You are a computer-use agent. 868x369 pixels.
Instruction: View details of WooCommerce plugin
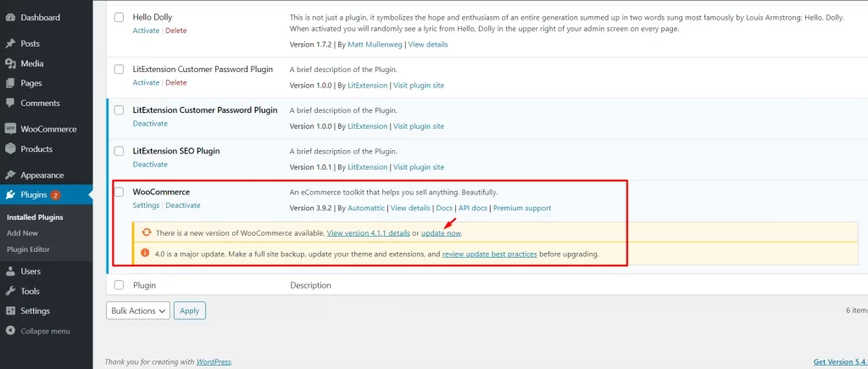pyautogui.click(x=410, y=209)
